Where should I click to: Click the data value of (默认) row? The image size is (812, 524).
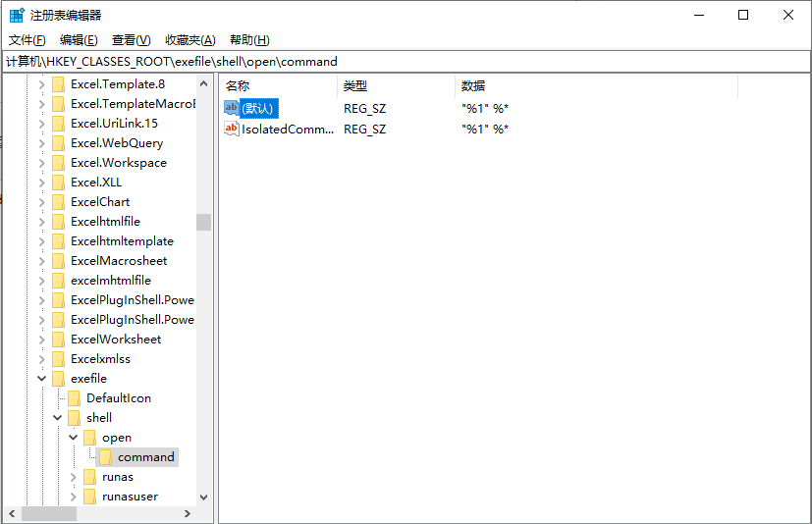pos(485,108)
